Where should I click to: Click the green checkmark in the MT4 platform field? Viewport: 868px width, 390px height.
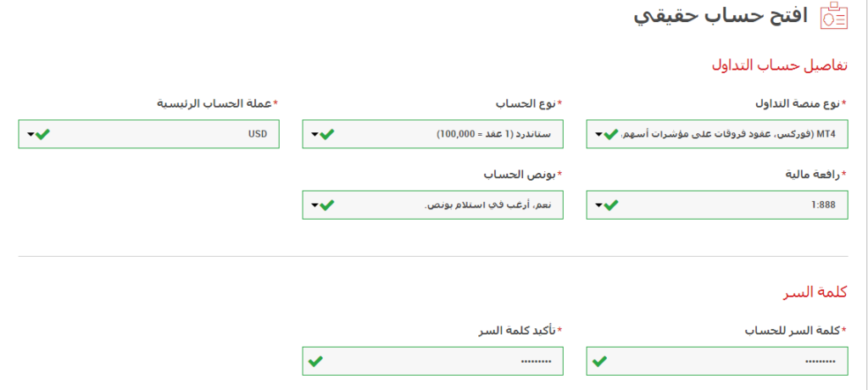coord(612,134)
